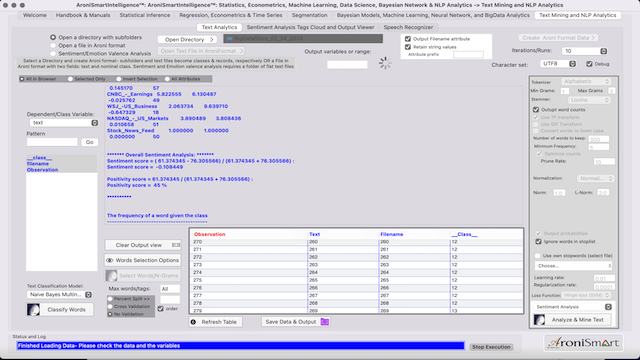
Task: Click the purple folder icon beside Save Data & Output
Action: point(324,322)
